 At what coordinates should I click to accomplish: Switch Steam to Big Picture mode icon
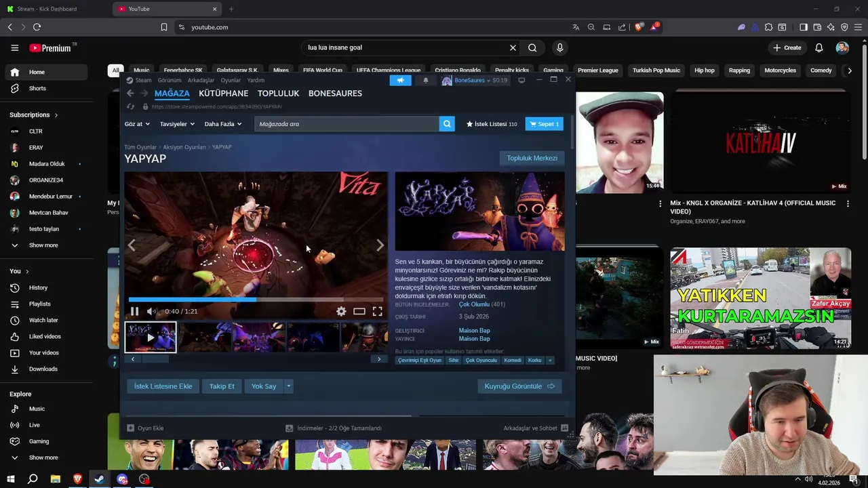521,80
